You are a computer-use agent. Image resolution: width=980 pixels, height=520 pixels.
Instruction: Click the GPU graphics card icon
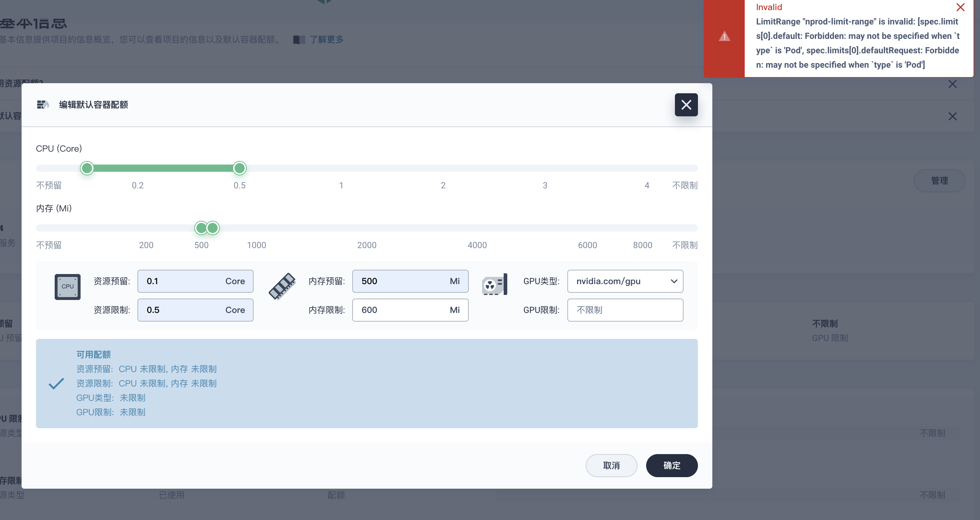[x=494, y=284]
